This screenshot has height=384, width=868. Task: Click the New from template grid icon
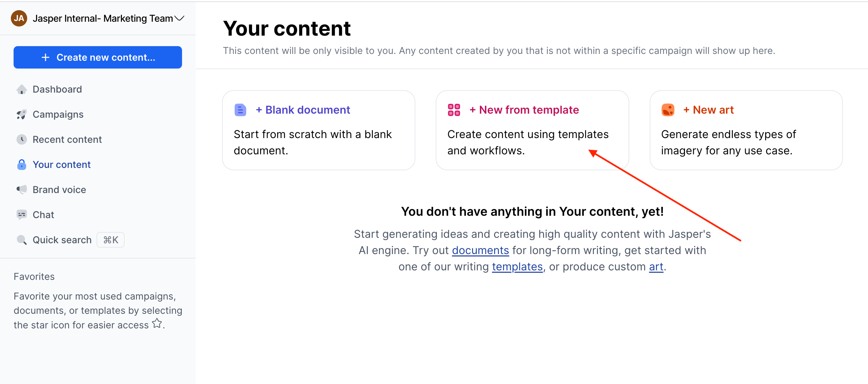(x=454, y=110)
